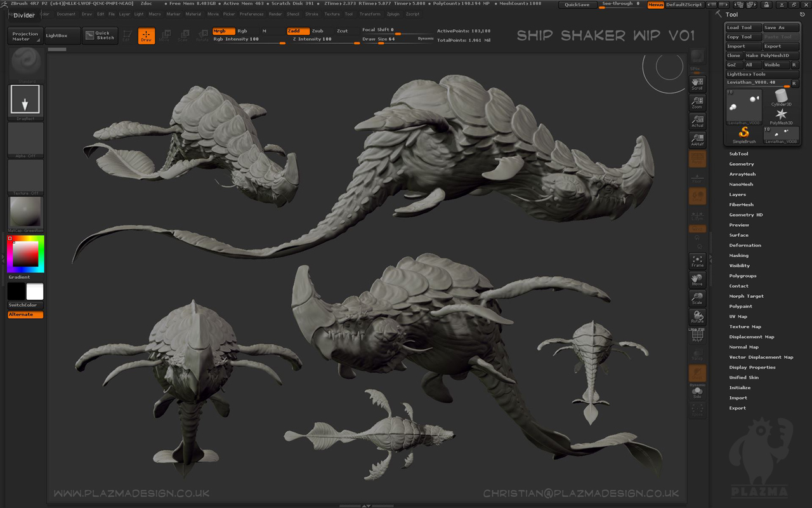
Task: Click the Actual size icon
Action: click(697, 121)
